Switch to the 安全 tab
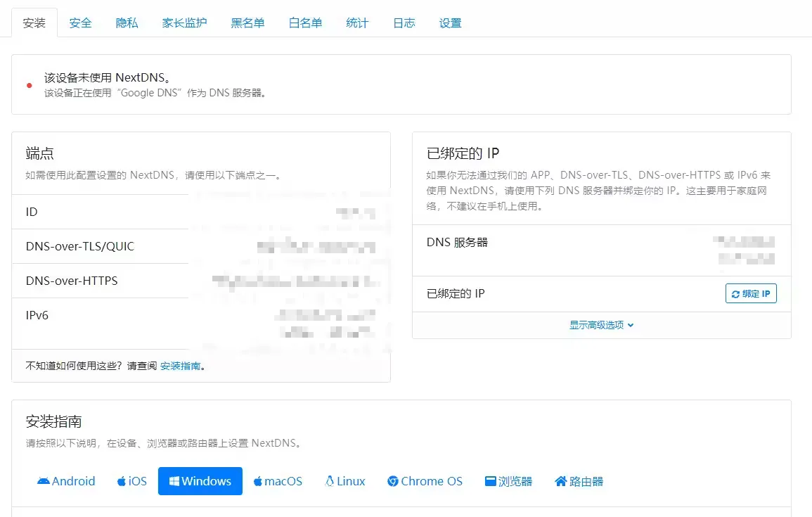The height and width of the screenshot is (517, 812). pos(81,23)
